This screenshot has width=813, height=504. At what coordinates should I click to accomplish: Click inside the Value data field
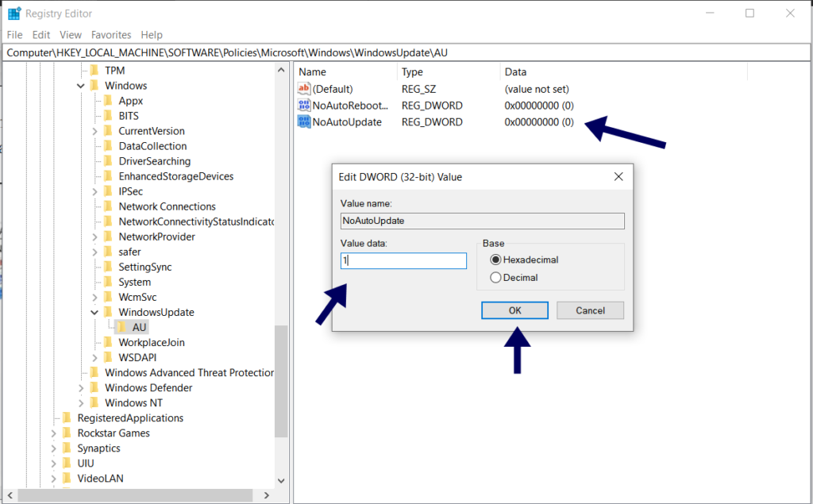coord(403,260)
